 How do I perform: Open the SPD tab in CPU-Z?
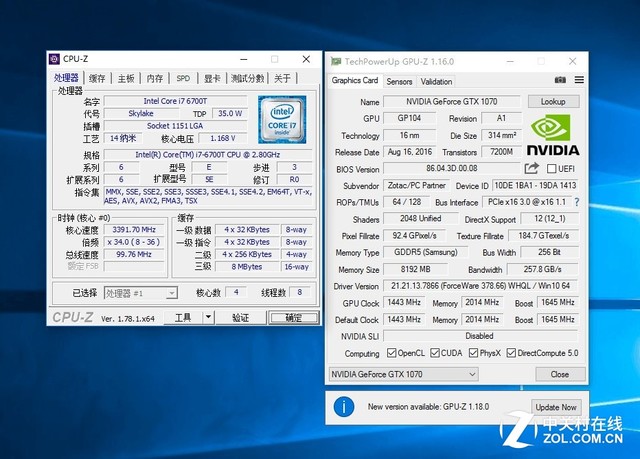183,78
